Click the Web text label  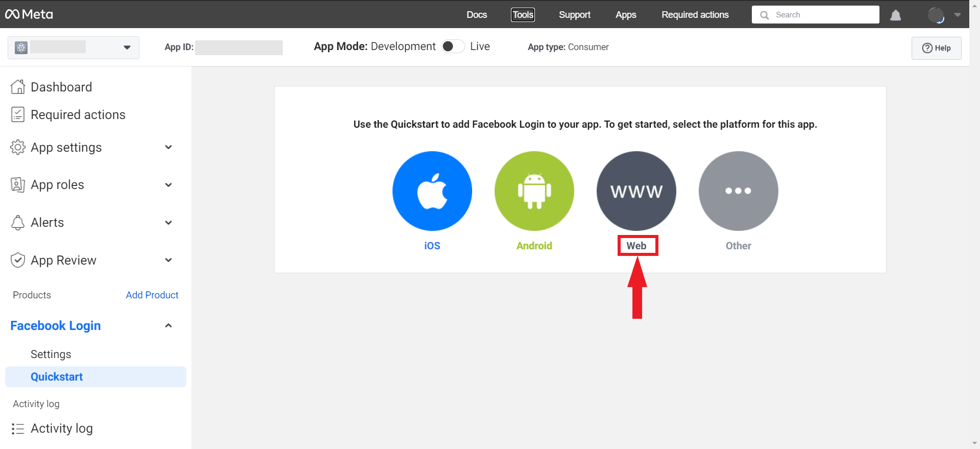(x=636, y=246)
